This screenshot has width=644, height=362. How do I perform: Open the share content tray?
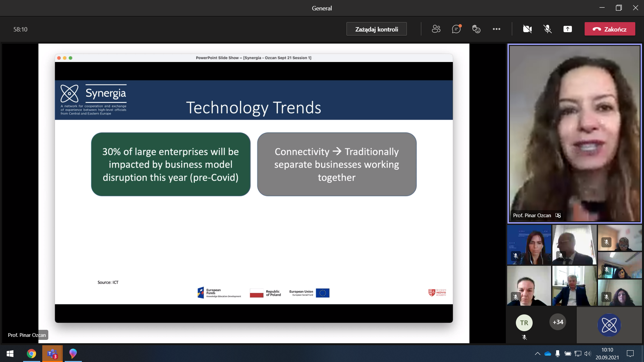pyautogui.click(x=568, y=29)
